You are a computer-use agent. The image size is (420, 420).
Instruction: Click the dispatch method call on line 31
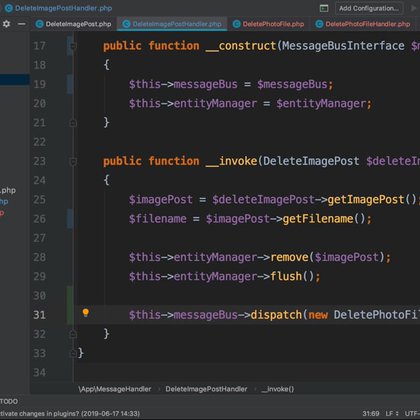tap(276, 315)
